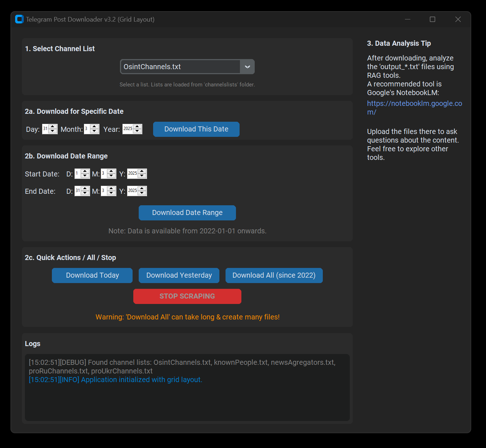
Task: Decrement the End Date day spinner
Action: [85, 193]
